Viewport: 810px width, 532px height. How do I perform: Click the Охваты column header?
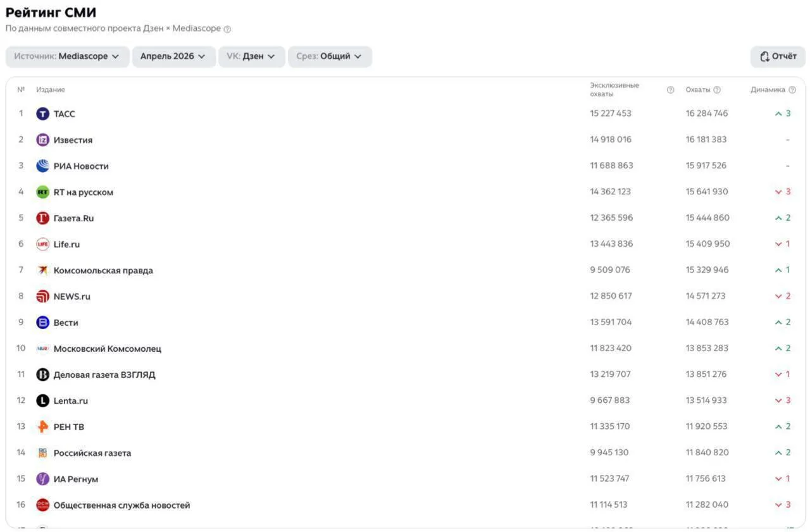698,90
